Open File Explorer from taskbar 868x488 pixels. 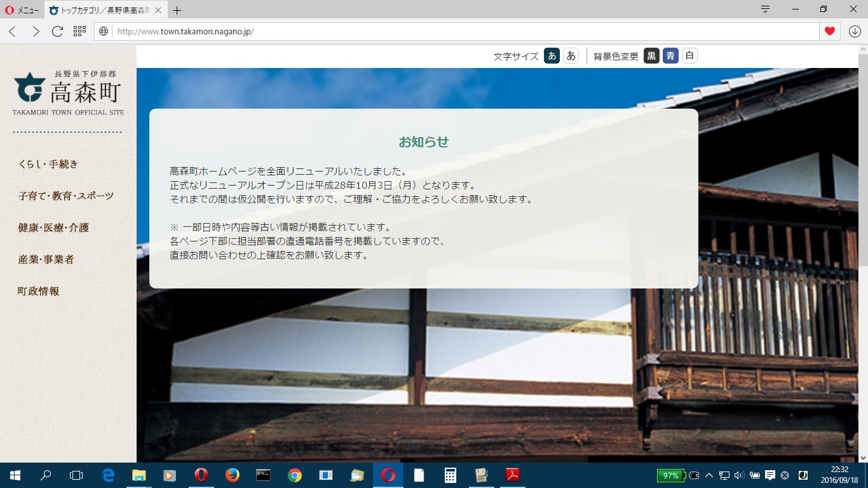(139, 475)
